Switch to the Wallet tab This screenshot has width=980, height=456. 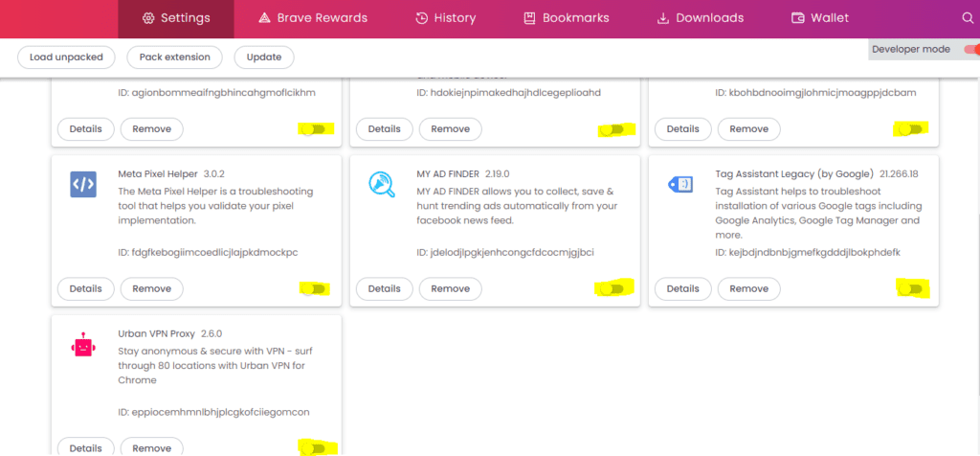(820, 18)
